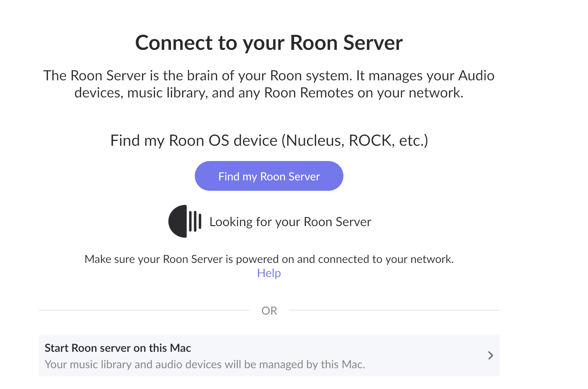
Task: Open the Help link
Action: [269, 273]
